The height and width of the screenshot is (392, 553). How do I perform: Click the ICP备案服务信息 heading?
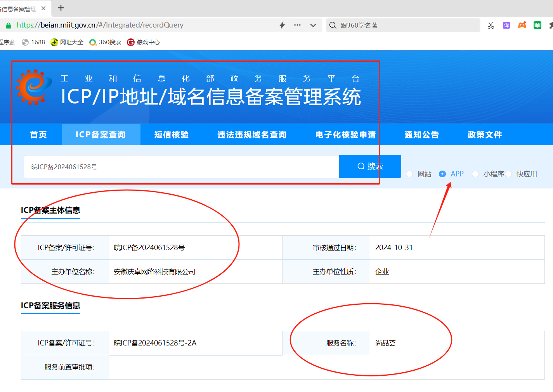coord(50,306)
